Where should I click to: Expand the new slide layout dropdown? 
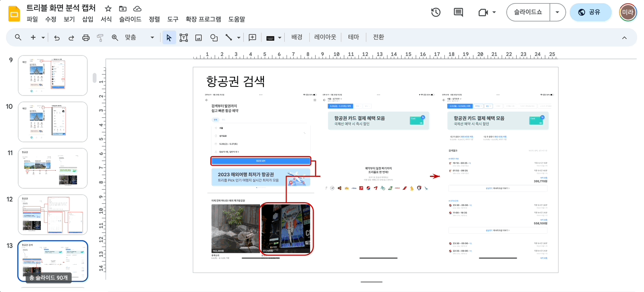click(43, 38)
